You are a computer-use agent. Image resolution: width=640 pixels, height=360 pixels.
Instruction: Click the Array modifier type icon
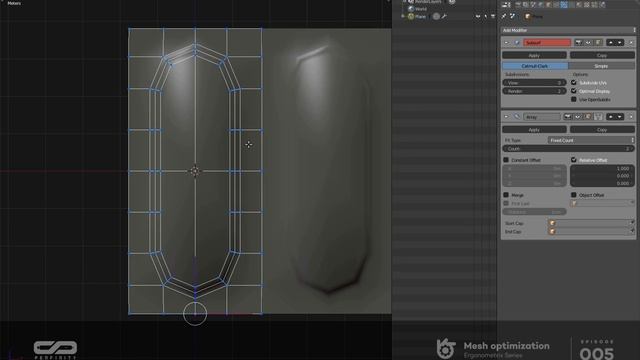point(517,117)
